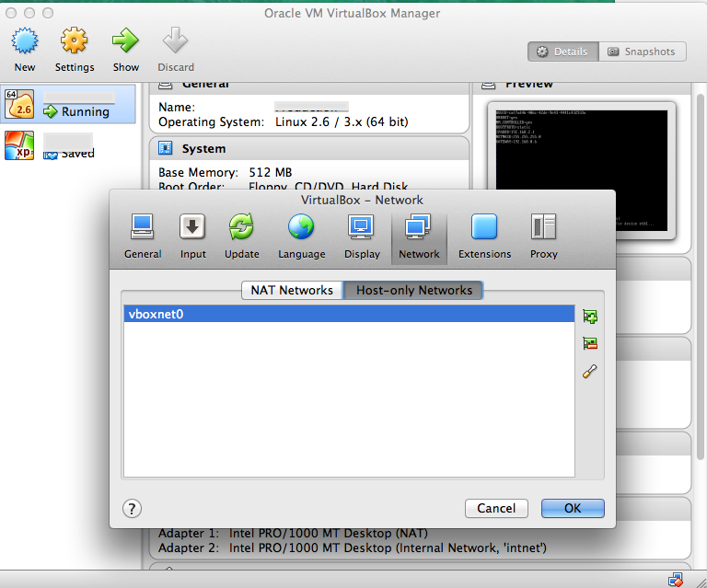
Task: Switch to the NAT Networks tab
Action: click(292, 290)
